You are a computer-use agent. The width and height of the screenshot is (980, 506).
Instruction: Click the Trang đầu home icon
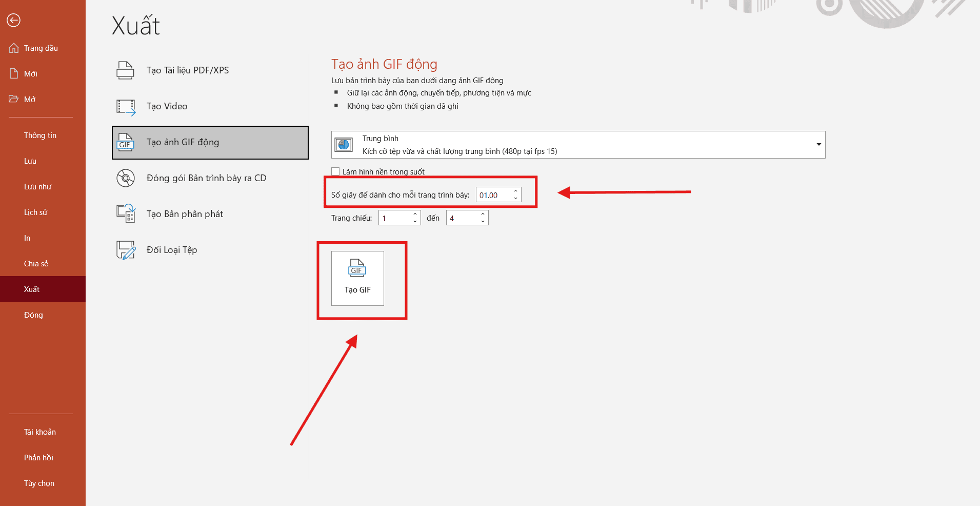[14, 48]
